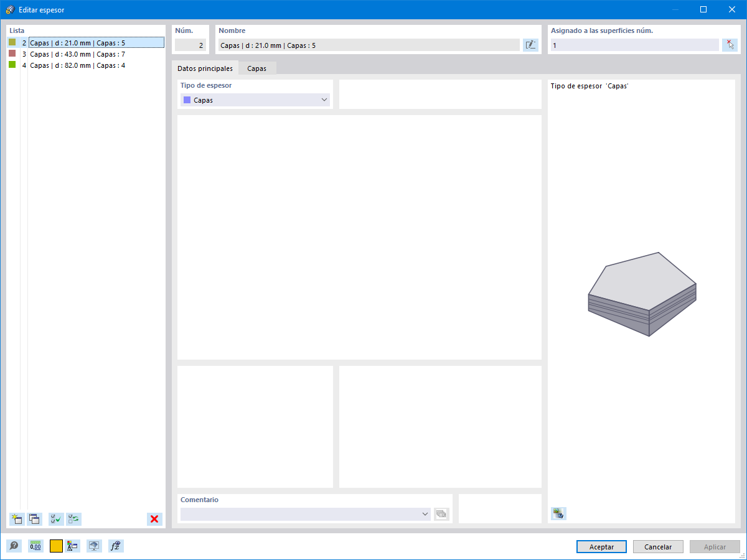This screenshot has height=560, width=747.
Task: Expand the Comentario dropdown arrow
Action: (425, 514)
